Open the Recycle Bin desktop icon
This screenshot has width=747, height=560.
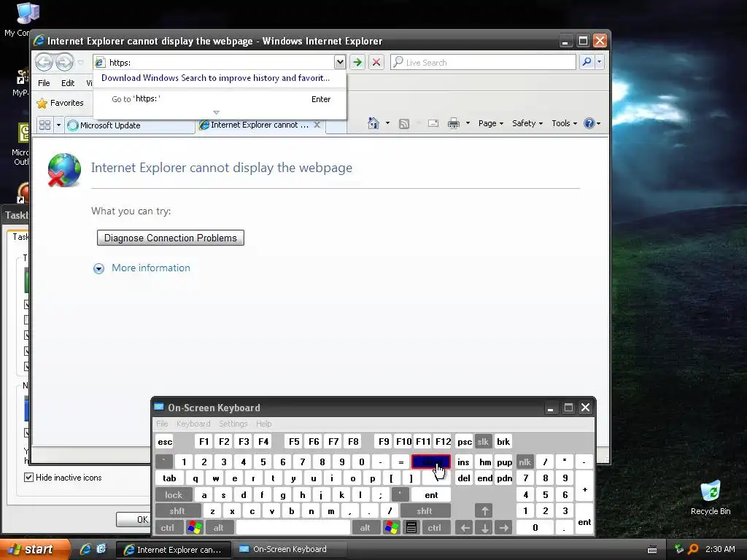(711, 498)
